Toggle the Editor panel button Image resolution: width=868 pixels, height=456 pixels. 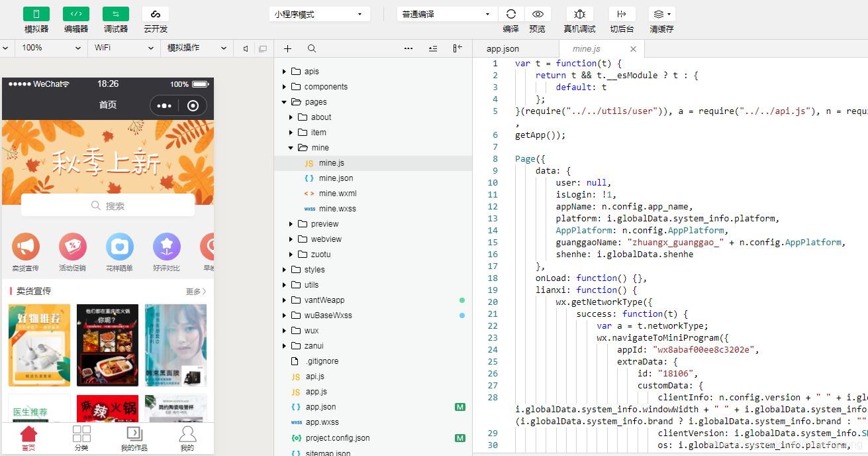75,14
